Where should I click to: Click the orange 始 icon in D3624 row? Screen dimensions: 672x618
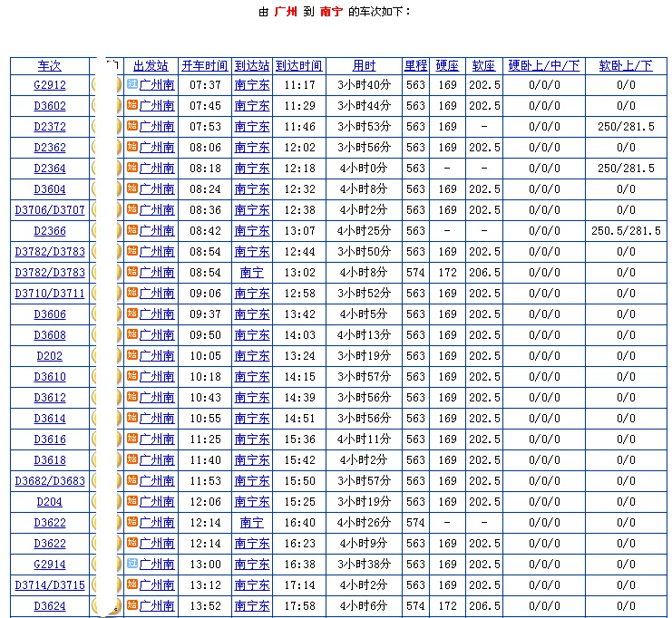[x=132, y=605]
